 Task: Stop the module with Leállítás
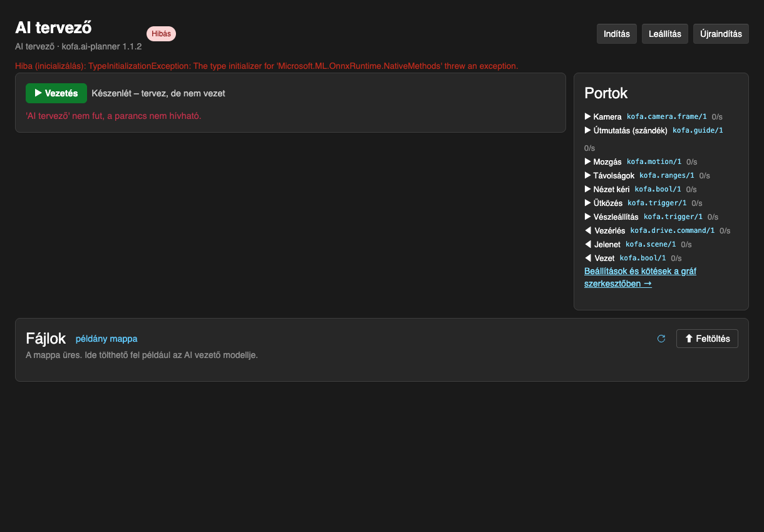click(x=665, y=34)
